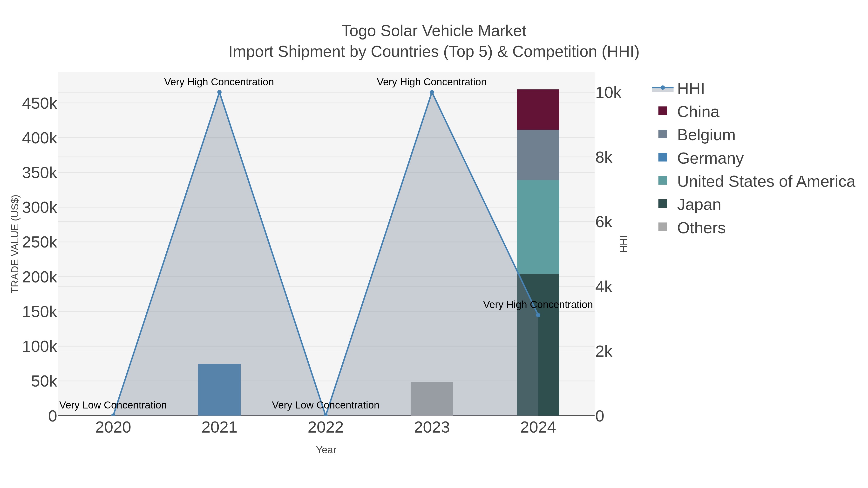The width and height of the screenshot is (868, 488).
Task: Toggle the China legend entry
Action: [x=688, y=112]
